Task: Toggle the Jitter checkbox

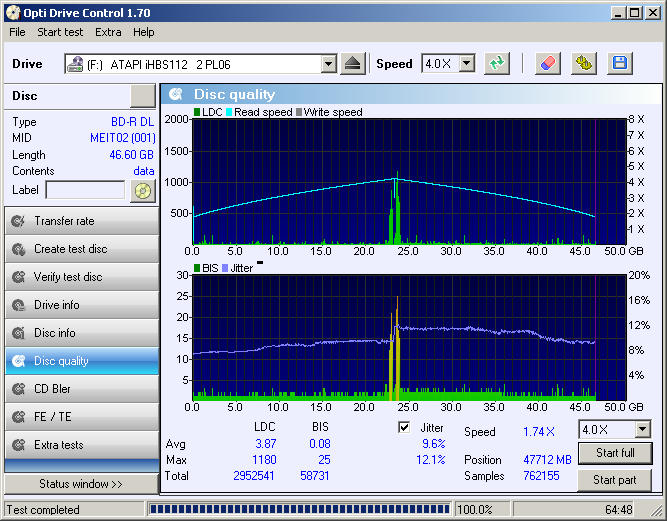Action: pyautogui.click(x=404, y=427)
